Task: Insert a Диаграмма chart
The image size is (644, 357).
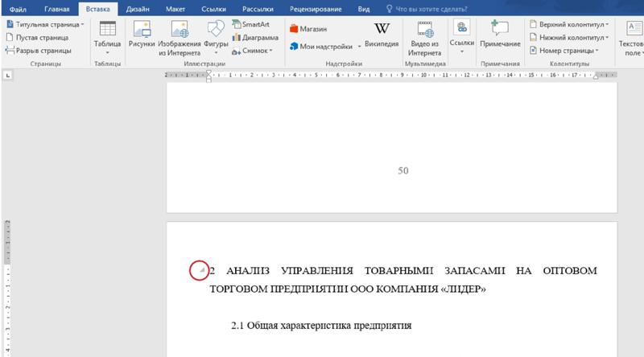Action: click(255, 37)
